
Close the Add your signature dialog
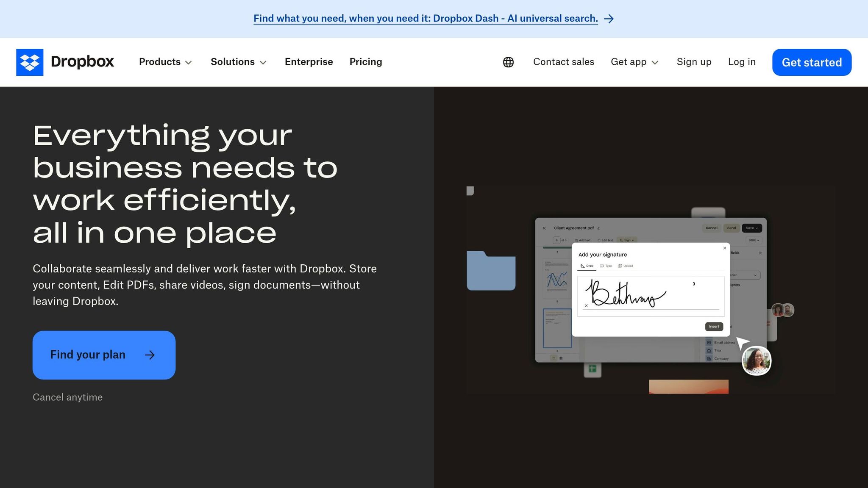coord(724,248)
